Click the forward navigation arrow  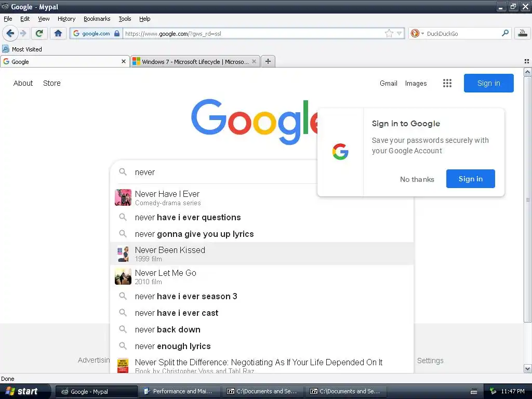point(23,33)
